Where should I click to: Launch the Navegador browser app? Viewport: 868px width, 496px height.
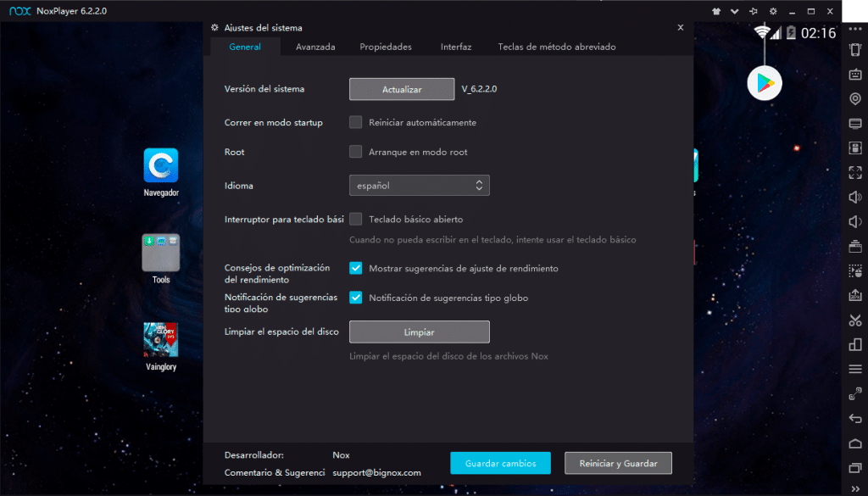tap(160, 166)
